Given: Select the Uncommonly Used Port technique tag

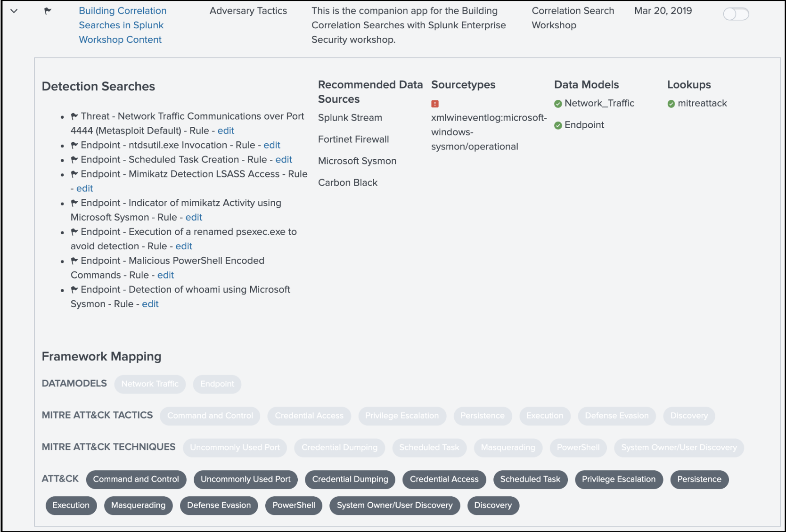Looking at the screenshot, I should [235, 447].
